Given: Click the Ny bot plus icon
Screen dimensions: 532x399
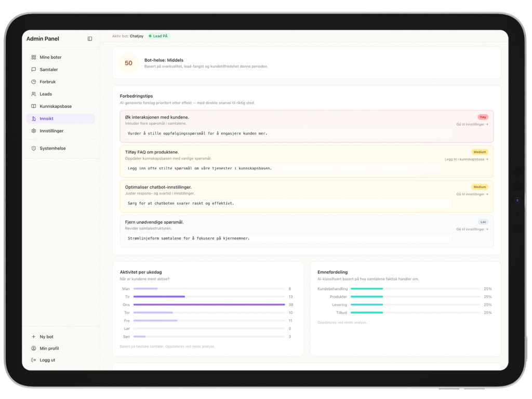Looking at the screenshot, I should (x=34, y=337).
